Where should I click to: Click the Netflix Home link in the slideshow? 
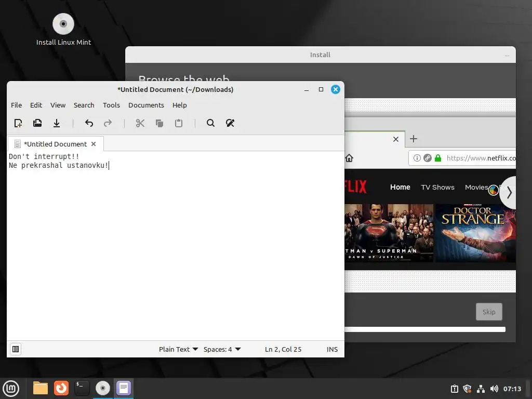pyautogui.click(x=400, y=187)
